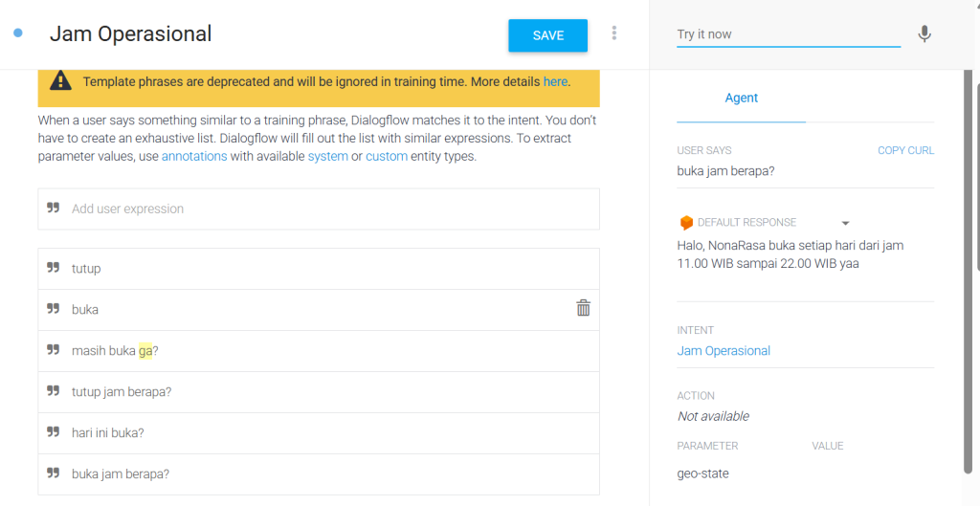Open the Jam Operasional intent link
The height and width of the screenshot is (506, 980).
(x=724, y=351)
